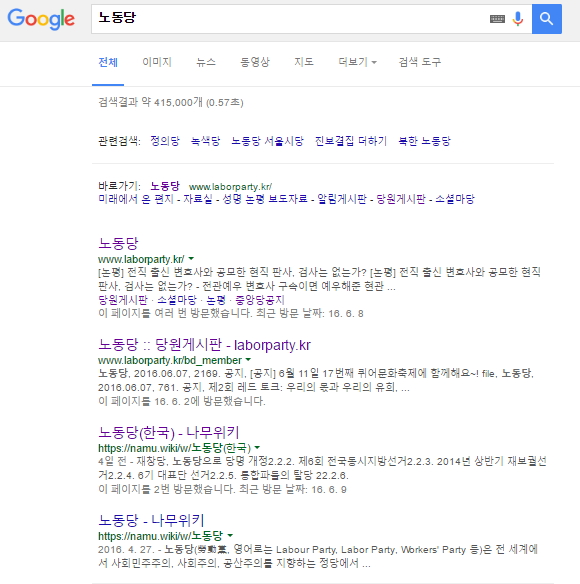580x584 pixels.
Task: Open 성명 논평 보도자료 sitelink
Action: coord(265,199)
